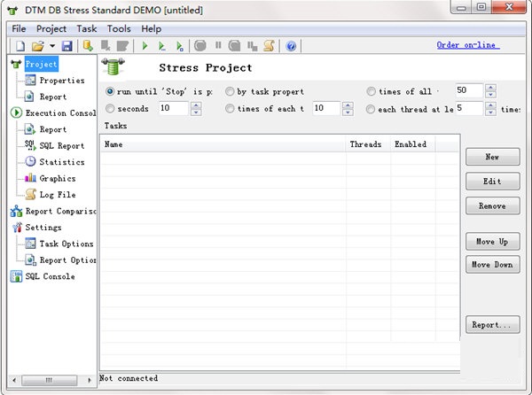Increase the seconds spinner value
The image size is (532, 395).
(196, 105)
